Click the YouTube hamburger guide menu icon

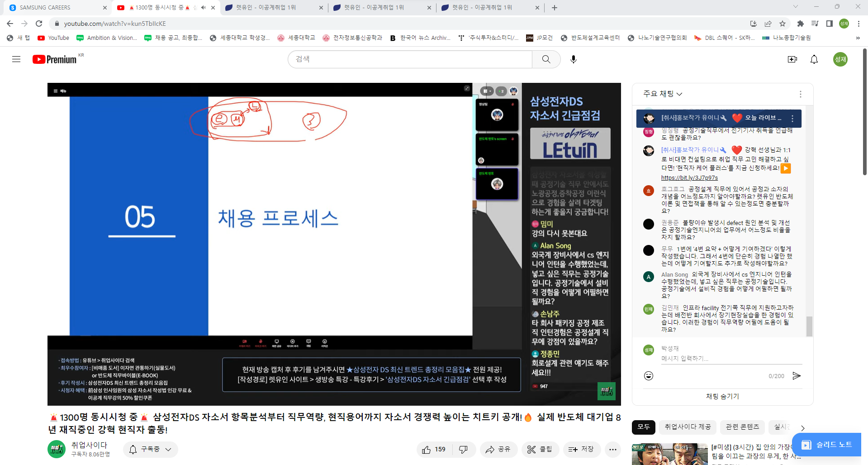click(16, 59)
